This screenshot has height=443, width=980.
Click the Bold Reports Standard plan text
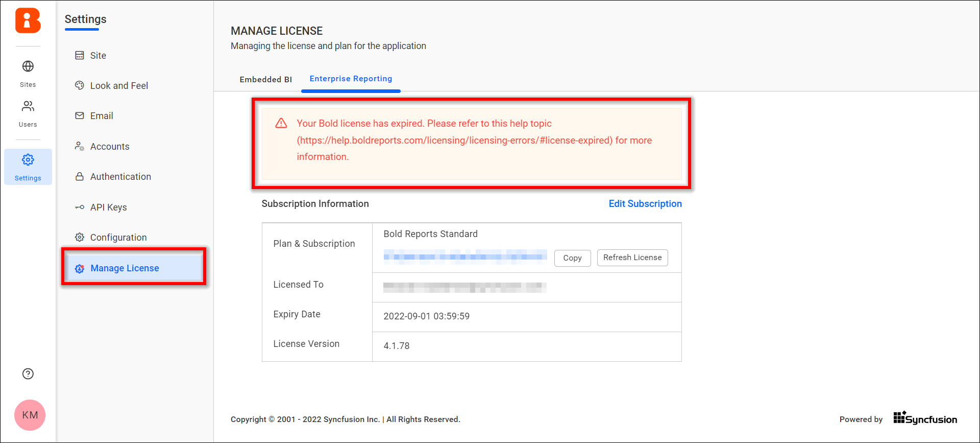pos(430,234)
